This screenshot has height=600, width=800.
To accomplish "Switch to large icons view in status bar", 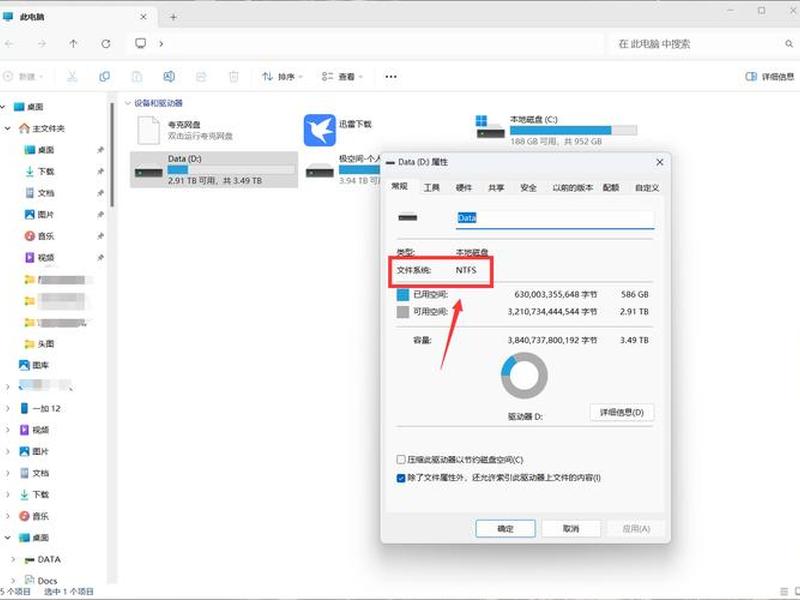I will (795, 591).
